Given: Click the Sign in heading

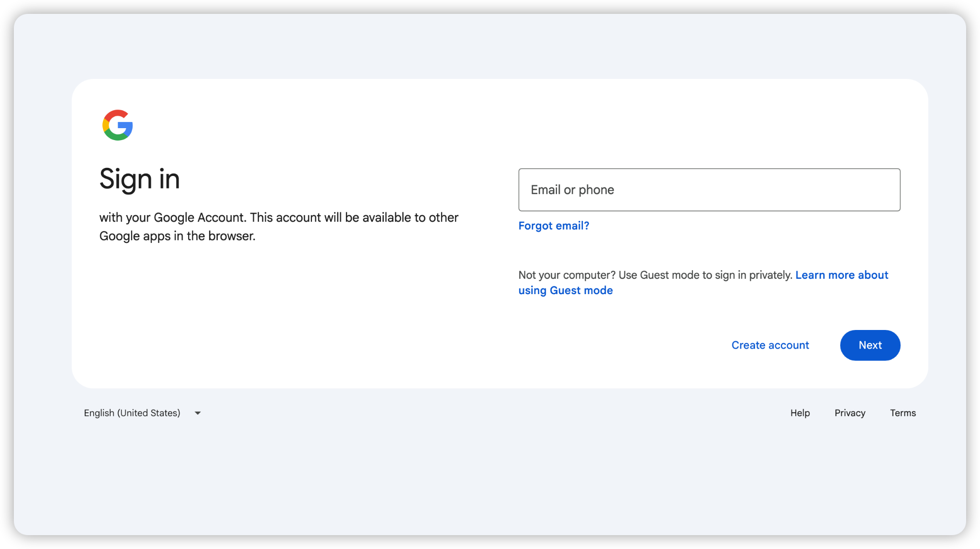Looking at the screenshot, I should pos(140,179).
